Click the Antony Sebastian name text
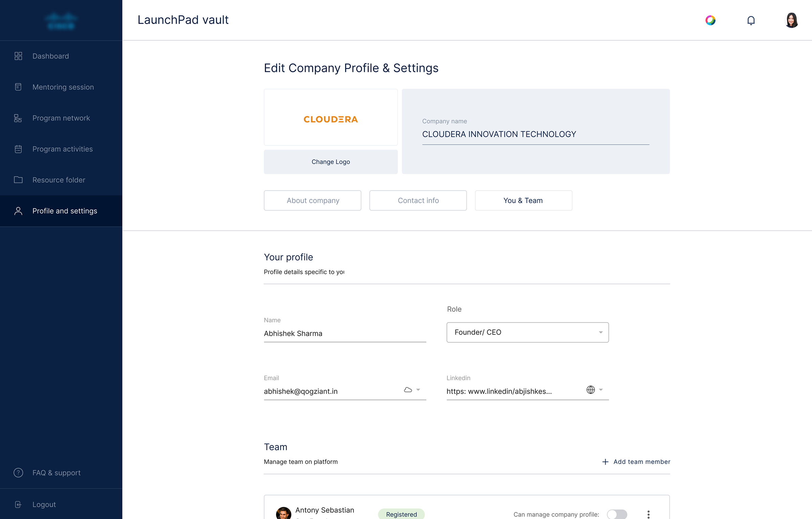 [324, 510]
